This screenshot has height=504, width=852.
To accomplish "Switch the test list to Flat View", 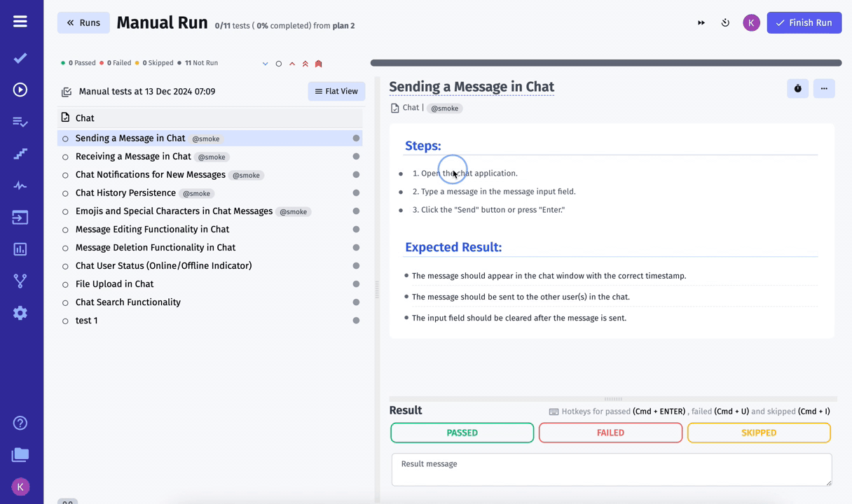I will click(336, 92).
